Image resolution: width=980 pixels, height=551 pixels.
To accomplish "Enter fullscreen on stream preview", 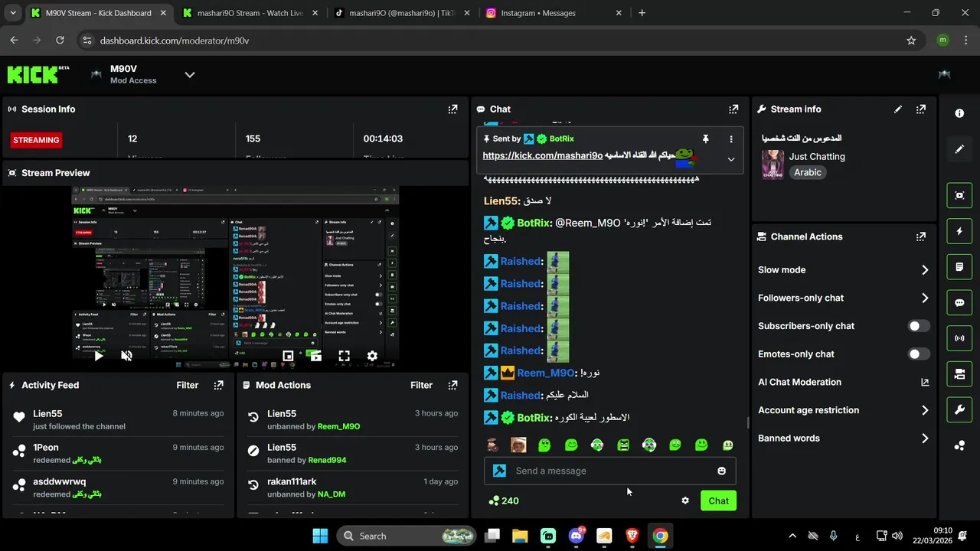I will coord(345,356).
